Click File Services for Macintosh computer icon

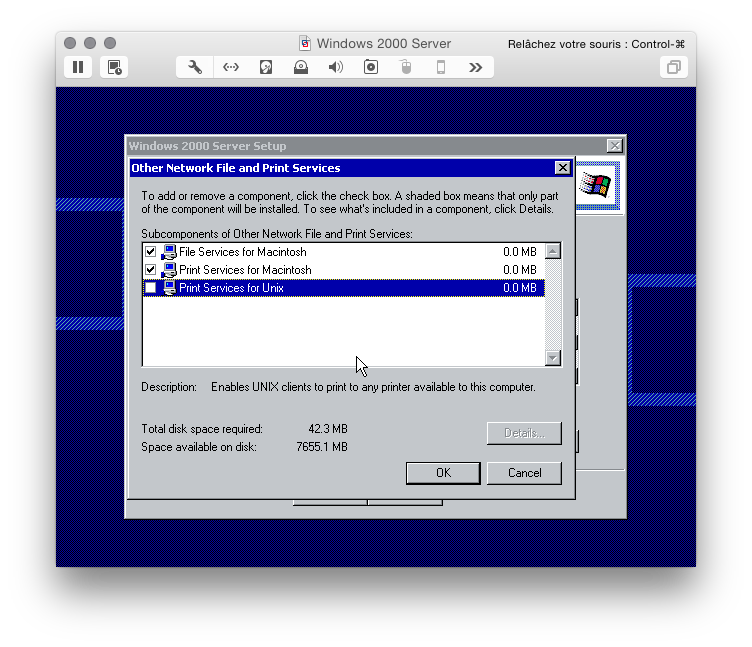tap(169, 252)
